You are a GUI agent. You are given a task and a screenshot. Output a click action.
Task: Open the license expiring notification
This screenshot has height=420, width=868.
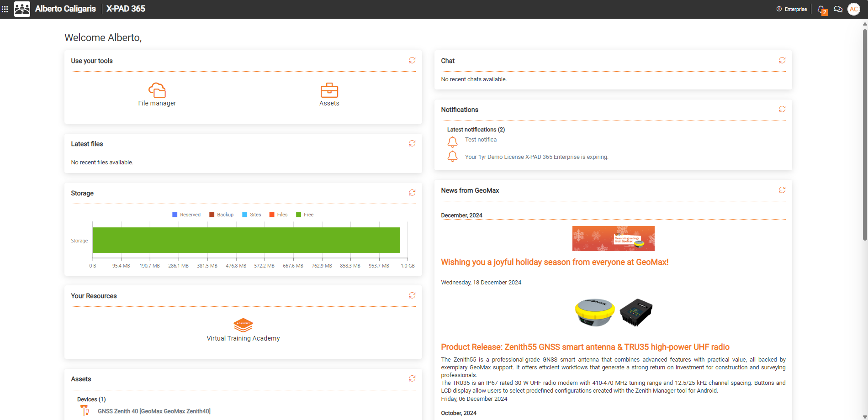pos(536,157)
